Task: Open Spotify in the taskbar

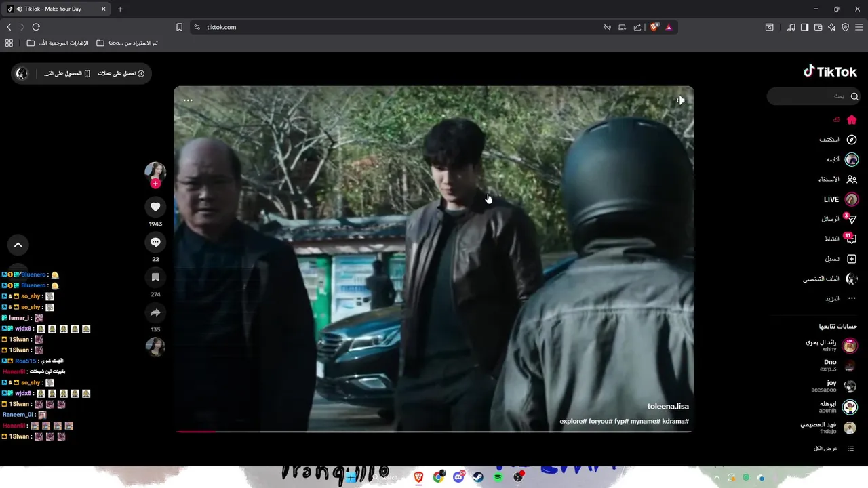Action: pyautogui.click(x=498, y=477)
